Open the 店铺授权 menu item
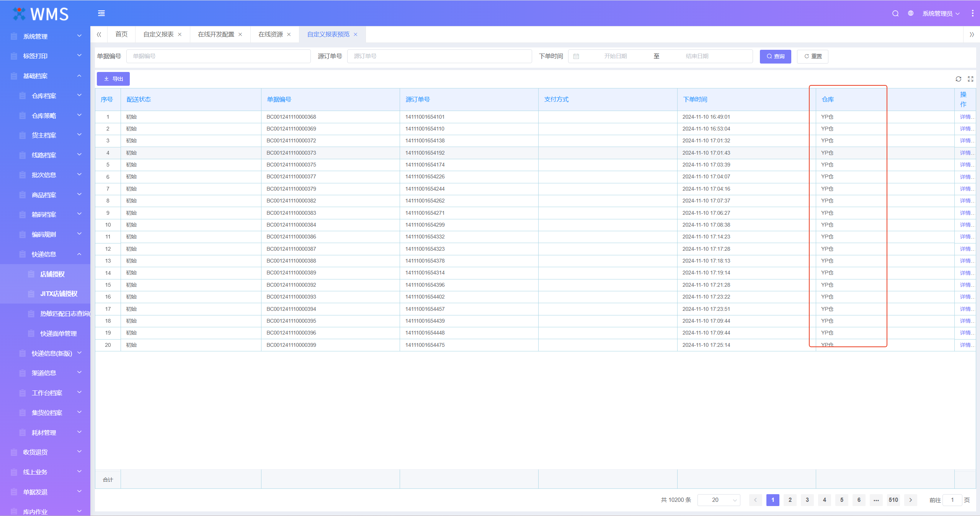 (45, 274)
